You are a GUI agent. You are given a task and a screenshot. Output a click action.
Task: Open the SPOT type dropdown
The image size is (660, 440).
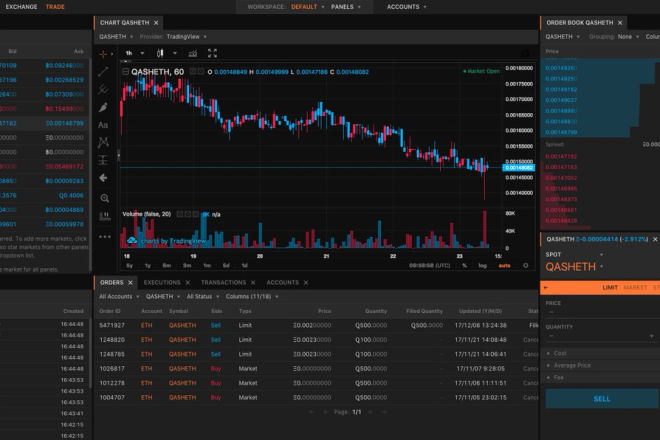[574, 255]
